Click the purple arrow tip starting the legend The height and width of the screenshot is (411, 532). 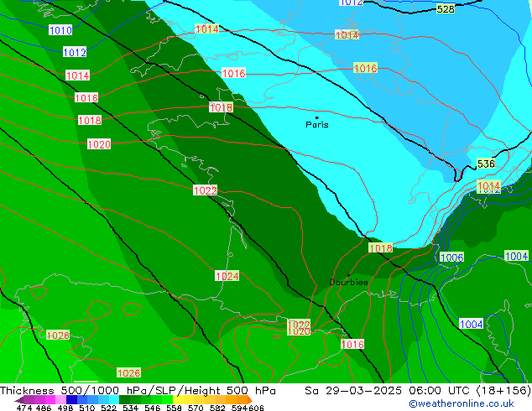click(x=18, y=400)
